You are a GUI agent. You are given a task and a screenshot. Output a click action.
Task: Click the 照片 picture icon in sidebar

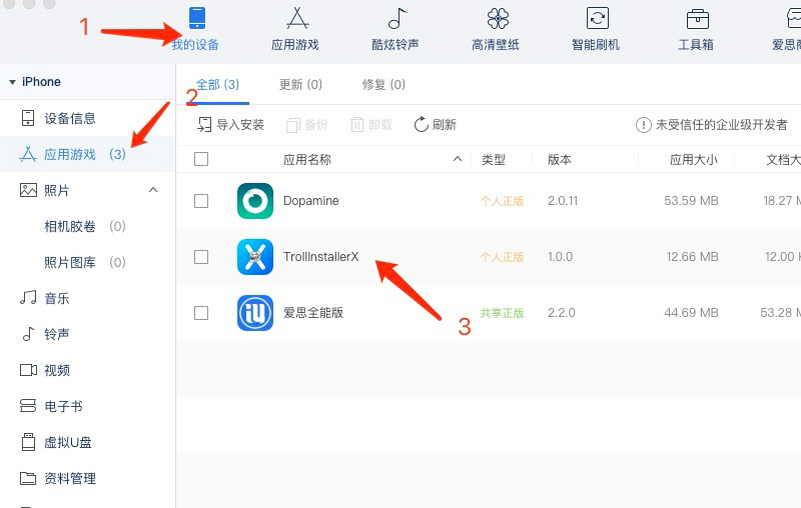coord(28,190)
